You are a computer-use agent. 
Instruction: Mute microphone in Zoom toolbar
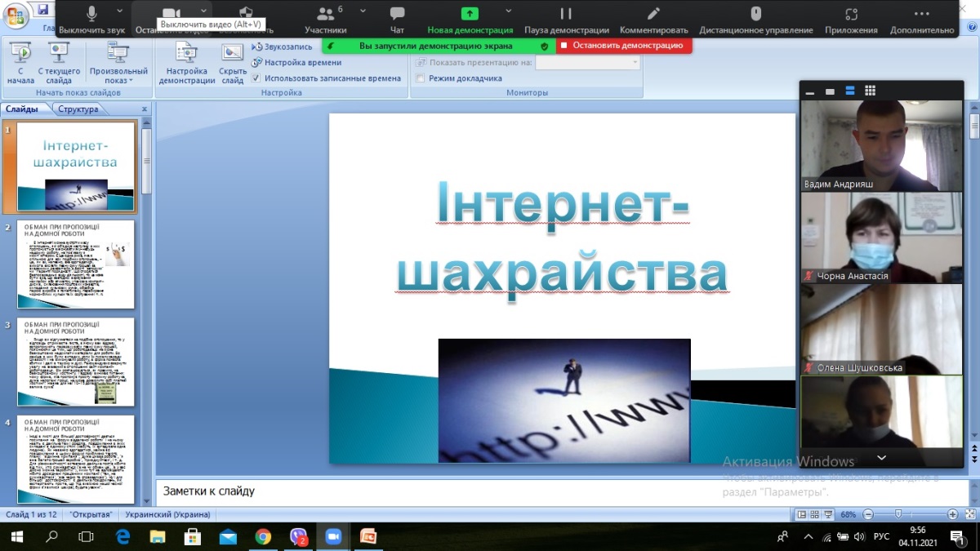point(91,20)
